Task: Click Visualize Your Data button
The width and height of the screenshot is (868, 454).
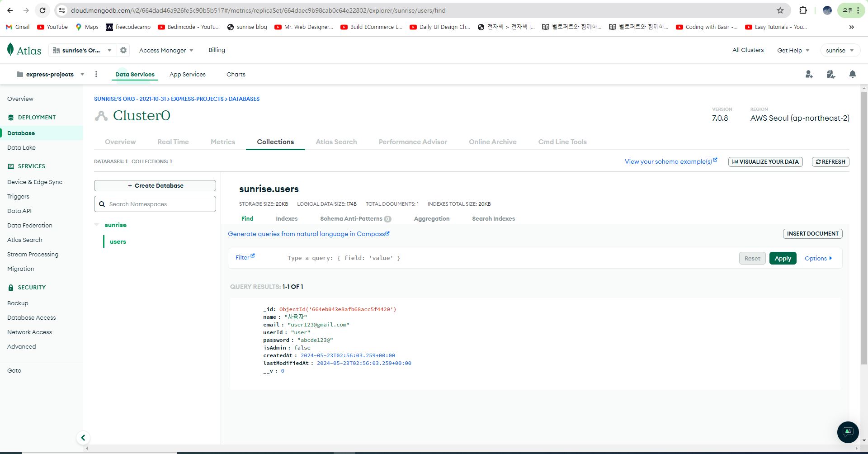Action: coord(765,162)
